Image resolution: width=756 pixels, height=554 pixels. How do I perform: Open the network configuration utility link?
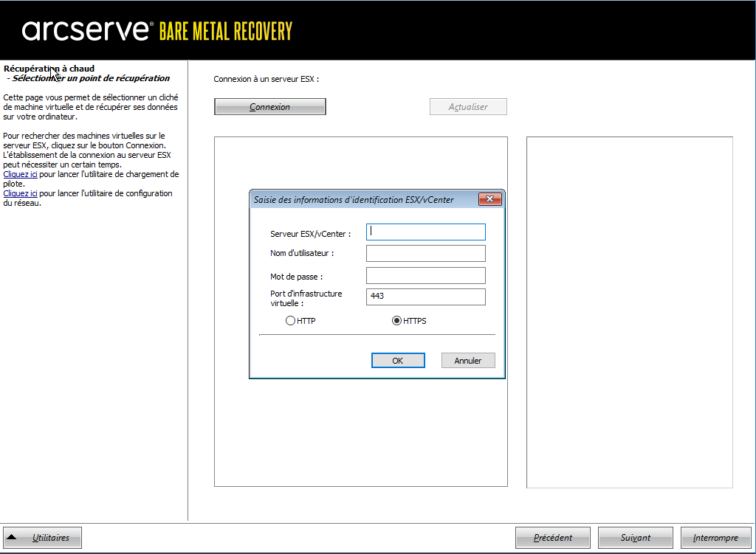click(20, 194)
